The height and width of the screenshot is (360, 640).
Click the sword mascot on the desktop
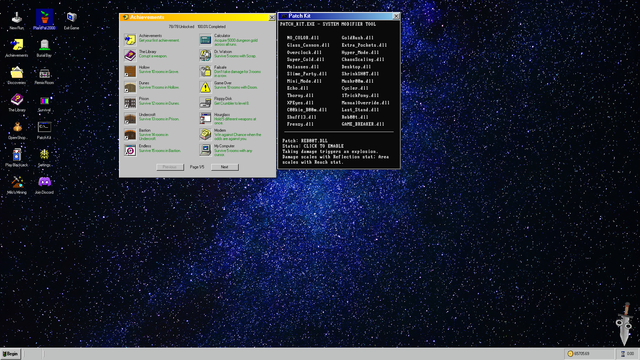(x=624, y=324)
